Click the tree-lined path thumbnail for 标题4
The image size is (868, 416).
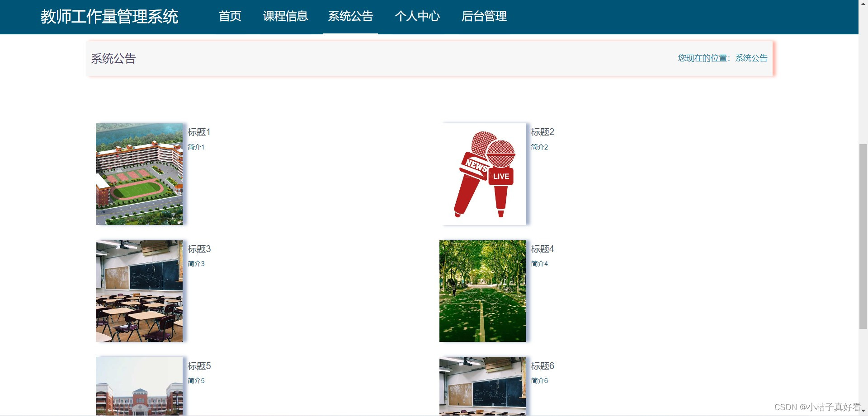(x=482, y=291)
